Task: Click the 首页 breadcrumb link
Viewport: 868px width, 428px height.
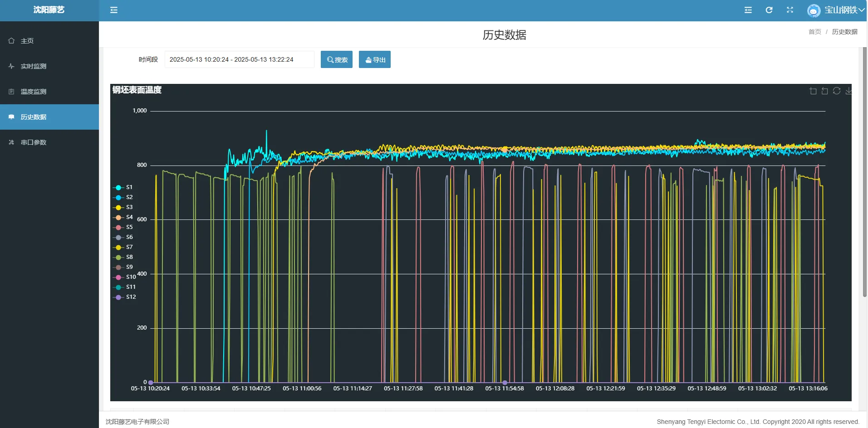Action: point(814,32)
